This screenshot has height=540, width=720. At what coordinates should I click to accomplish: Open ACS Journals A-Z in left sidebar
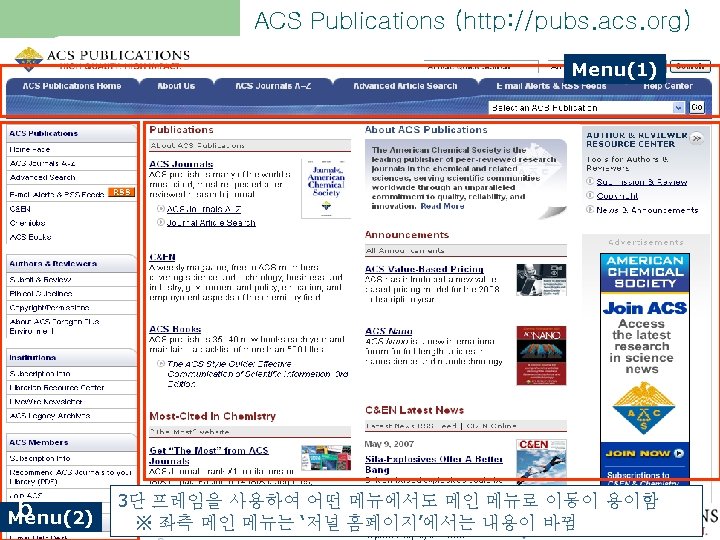pyautogui.click(x=42, y=163)
